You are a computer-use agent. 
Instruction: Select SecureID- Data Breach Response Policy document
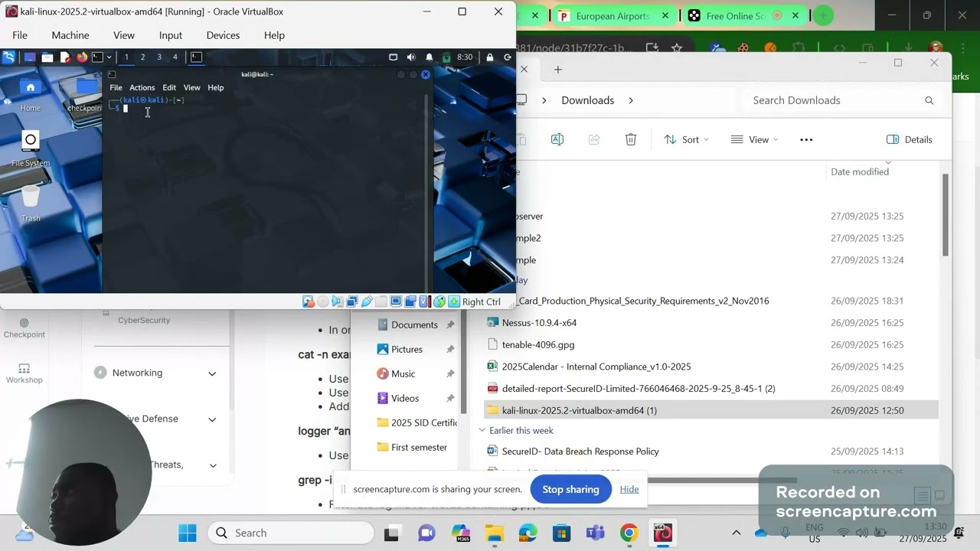point(580,452)
